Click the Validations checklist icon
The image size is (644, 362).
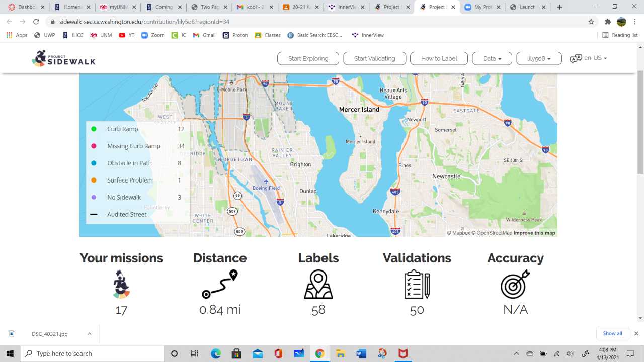pos(417,284)
